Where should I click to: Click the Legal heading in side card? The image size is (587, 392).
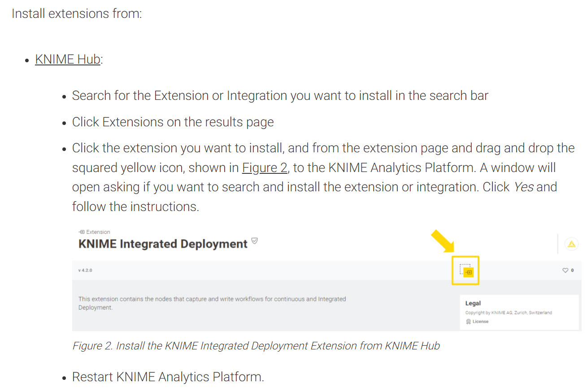coord(473,303)
